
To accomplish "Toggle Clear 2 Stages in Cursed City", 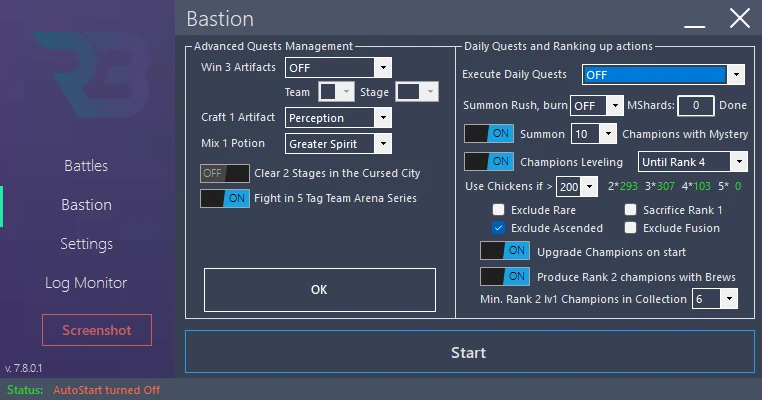I will (x=225, y=173).
